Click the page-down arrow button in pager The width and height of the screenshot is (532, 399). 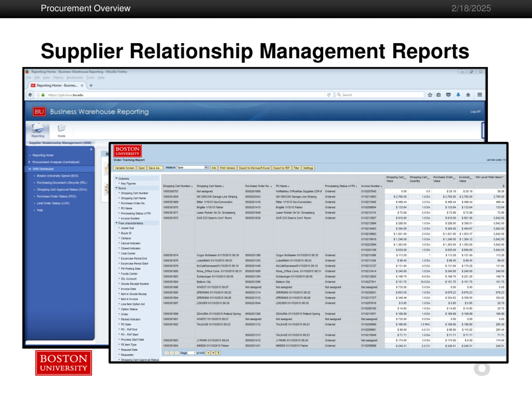(213, 353)
